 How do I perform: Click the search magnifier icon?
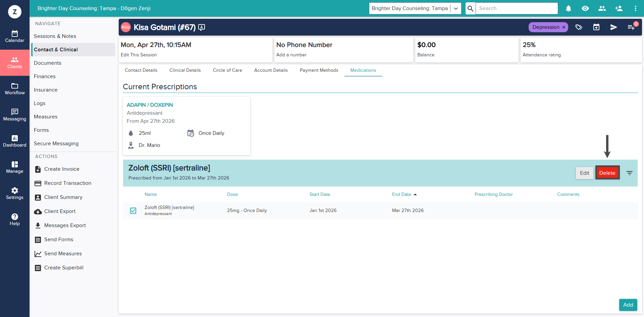point(471,8)
